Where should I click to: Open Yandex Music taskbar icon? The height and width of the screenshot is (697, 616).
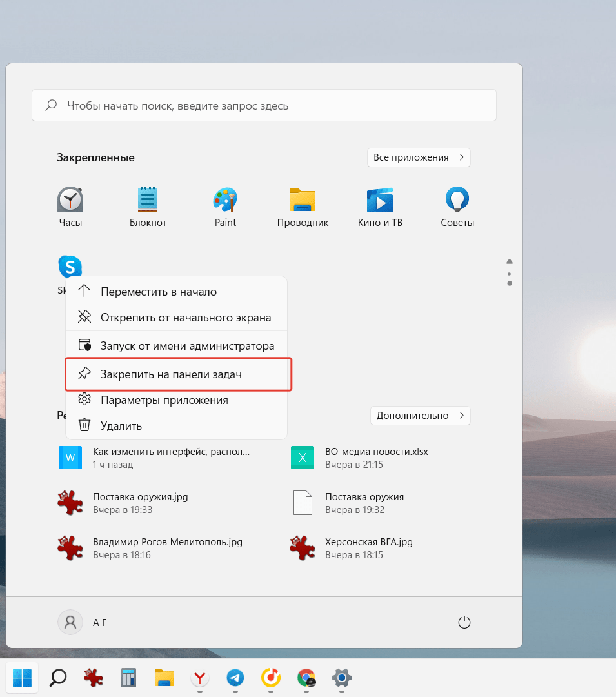(x=271, y=678)
